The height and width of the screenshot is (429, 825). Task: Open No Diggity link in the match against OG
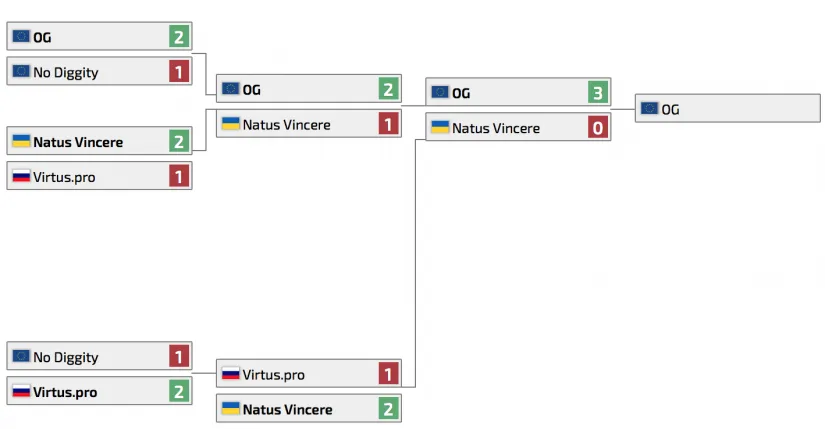[65, 72]
